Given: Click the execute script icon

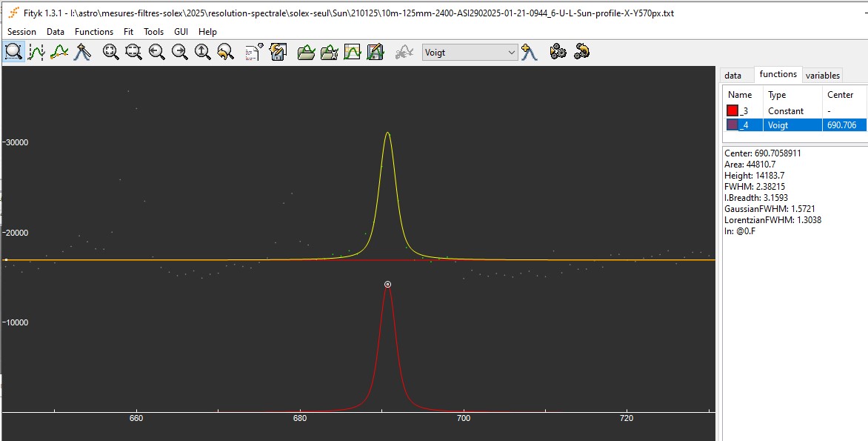Looking at the screenshot, I should tap(254, 52).
